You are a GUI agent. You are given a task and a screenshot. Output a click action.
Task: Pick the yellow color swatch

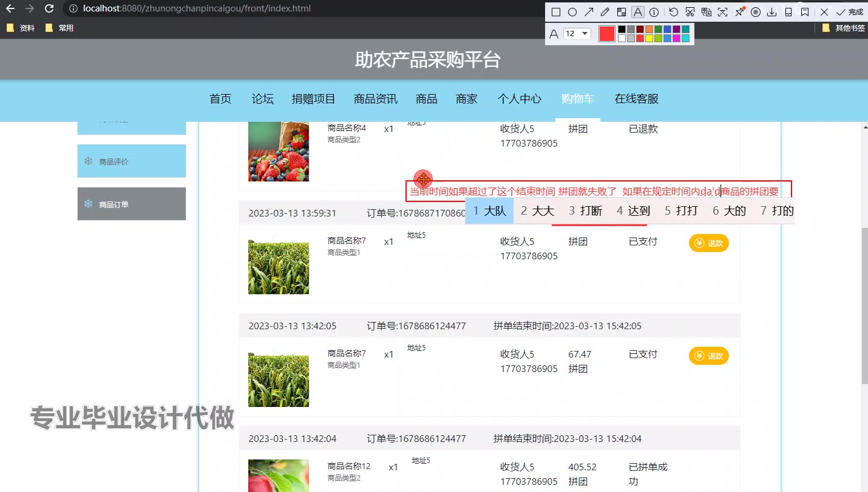649,39
